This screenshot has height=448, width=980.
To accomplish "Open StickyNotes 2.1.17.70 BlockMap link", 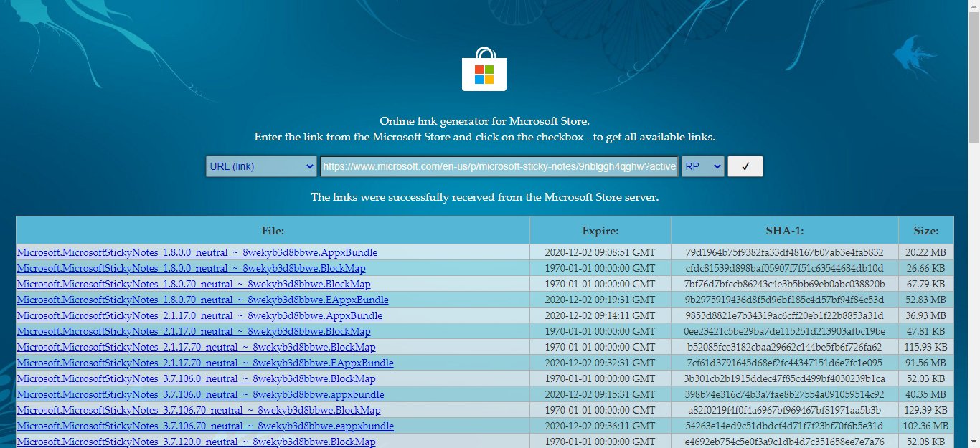I will [x=197, y=347].
